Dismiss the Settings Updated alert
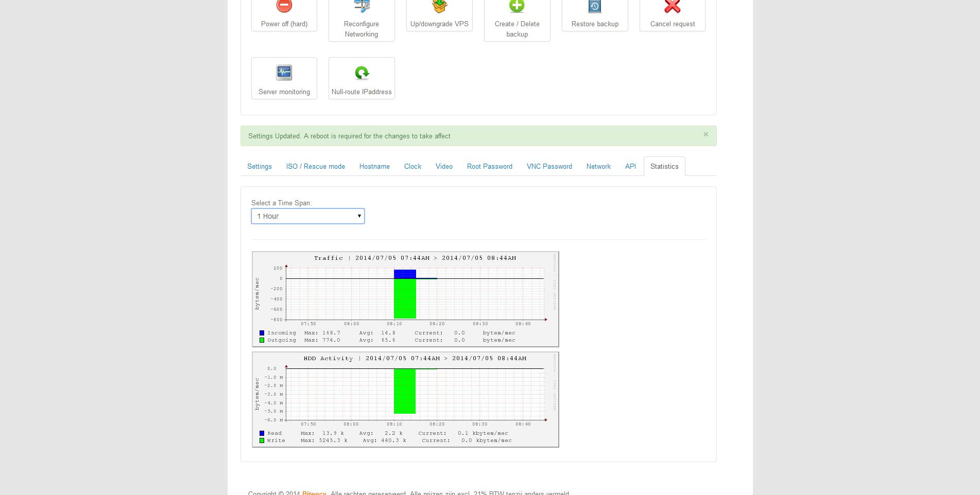 (706, 134)
